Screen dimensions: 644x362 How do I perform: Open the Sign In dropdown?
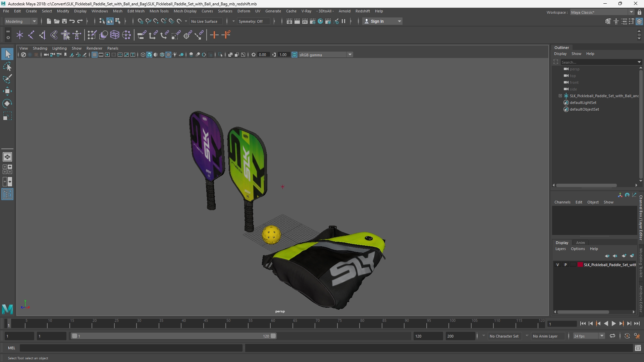pos(382,21)
